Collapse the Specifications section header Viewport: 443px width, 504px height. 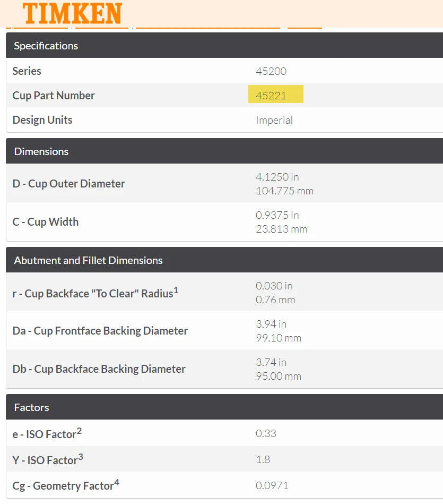(46, 46)
